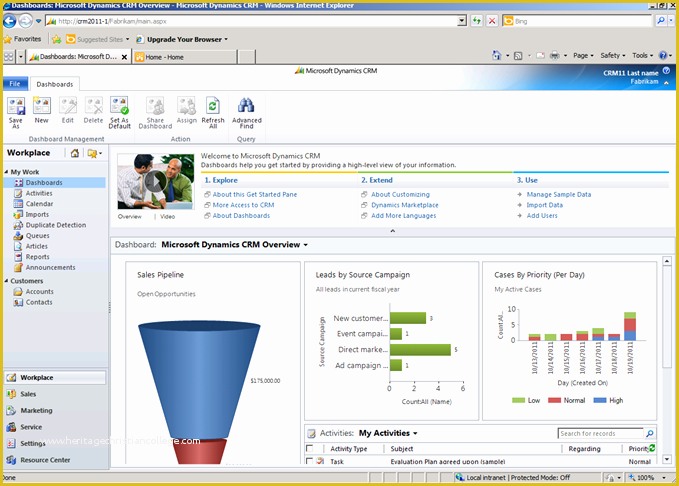Open the Safety menu dropdown

pyautogui.click(x=612, y=55)
